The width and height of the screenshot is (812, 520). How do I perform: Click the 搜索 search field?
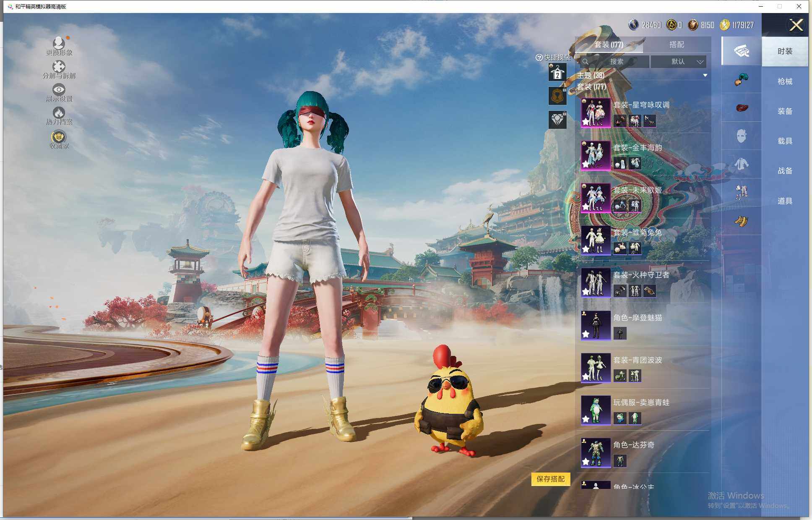coord(616,62)
